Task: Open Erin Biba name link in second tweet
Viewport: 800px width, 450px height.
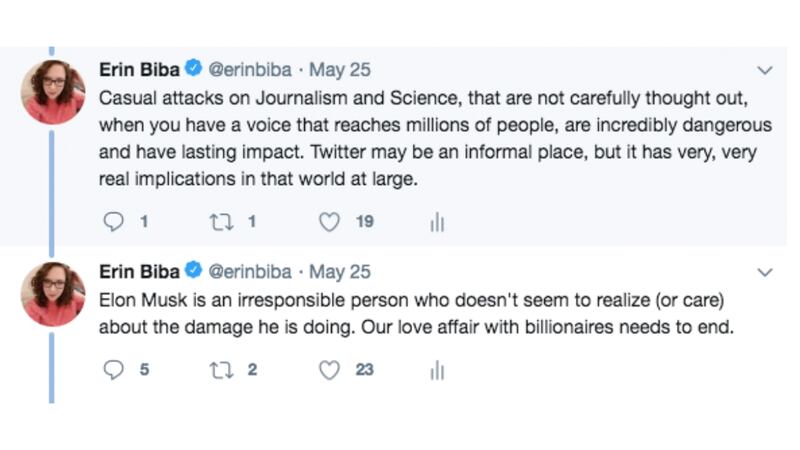Action: tap(140, 272)
